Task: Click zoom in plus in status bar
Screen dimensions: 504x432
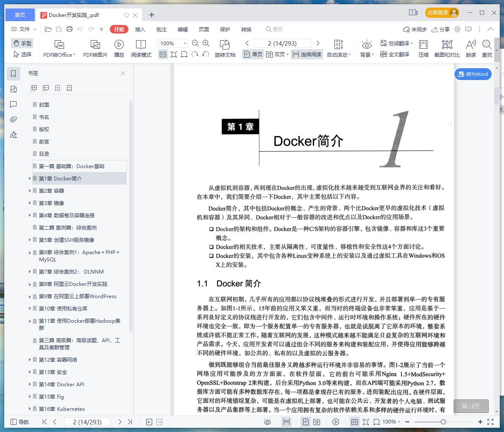Action: pos(480,422)
